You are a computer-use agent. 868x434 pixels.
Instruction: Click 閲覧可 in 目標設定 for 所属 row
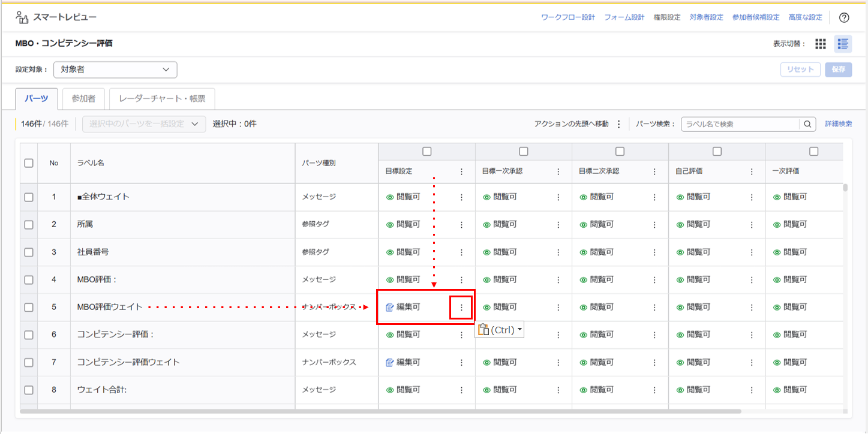click(408, 225)
